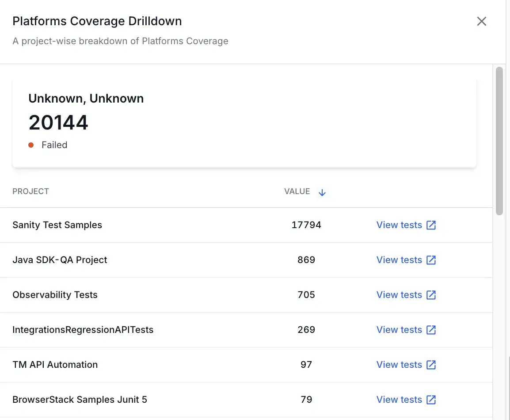This screenshot has height=420, width=510.
Task: Sort by the VALUE column header
Action: pyautogui.click(x=297, y=191)
